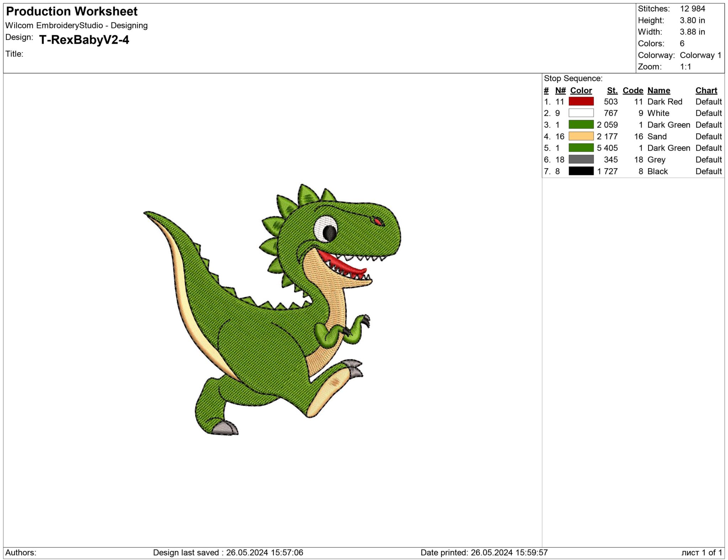Image resolution: width=728 pixels, height=560 pixels.
Task: Click 'Wilcom EmbroideryStudio - Designing' text
Action: coord(76,26)
